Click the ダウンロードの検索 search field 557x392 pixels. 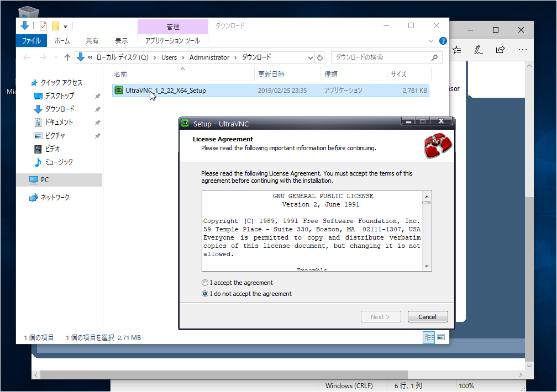coord(381,57)
